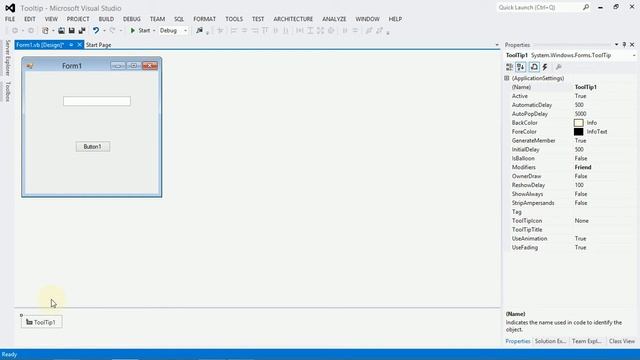Start debugging with the green Start arrow
The image size is (640, 360).
coord(133,31)
